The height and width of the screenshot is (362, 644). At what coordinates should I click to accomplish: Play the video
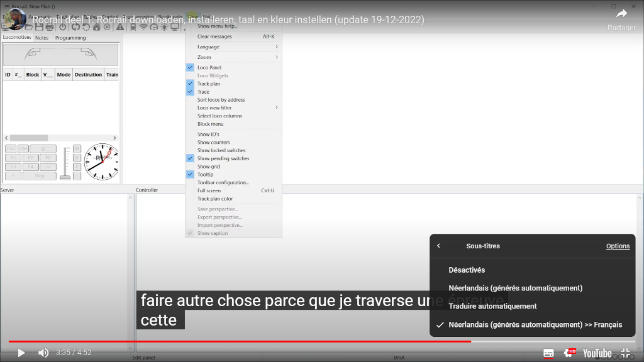coord(21,353)
